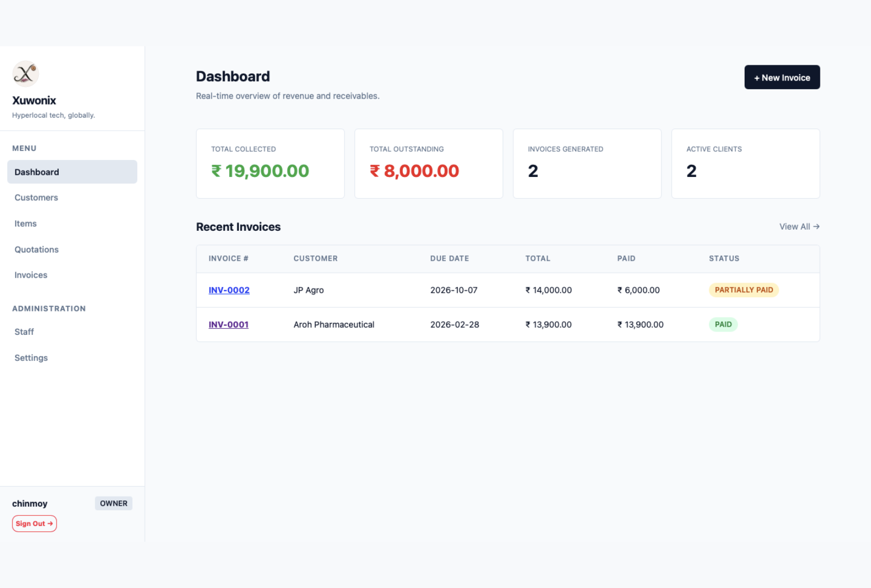
Task: Select the Invoices Generated card
Action: [x=587, y=164]
